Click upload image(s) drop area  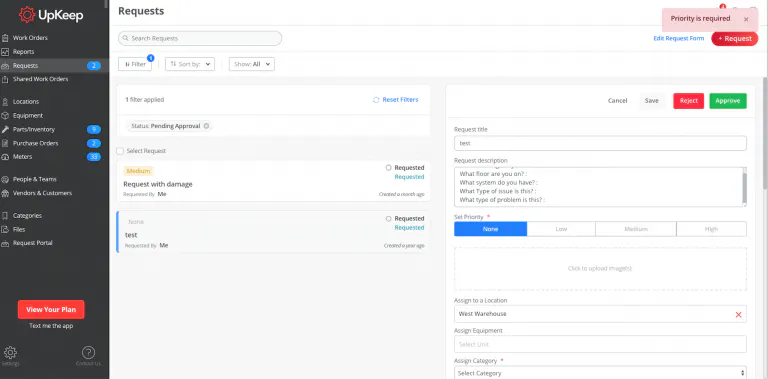pos(600,269)
